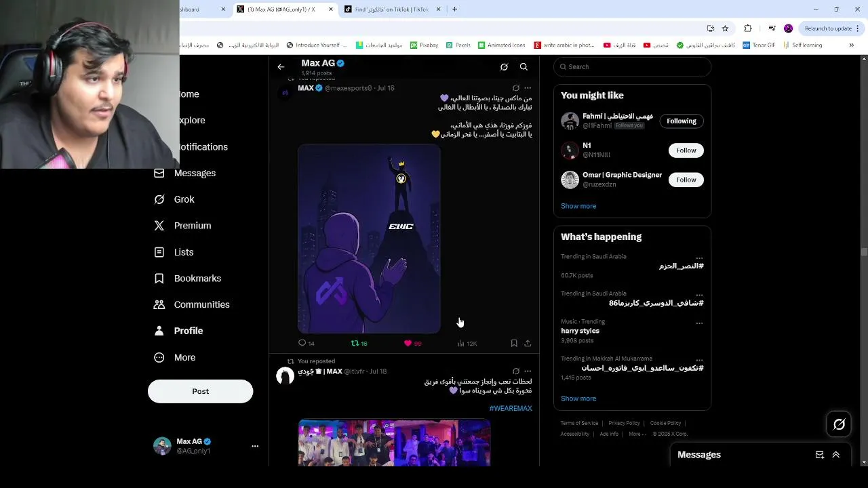The height and width of the screenshot is (488, 868).
Task: Open Pexels bookmark
Action: [458, 45]
